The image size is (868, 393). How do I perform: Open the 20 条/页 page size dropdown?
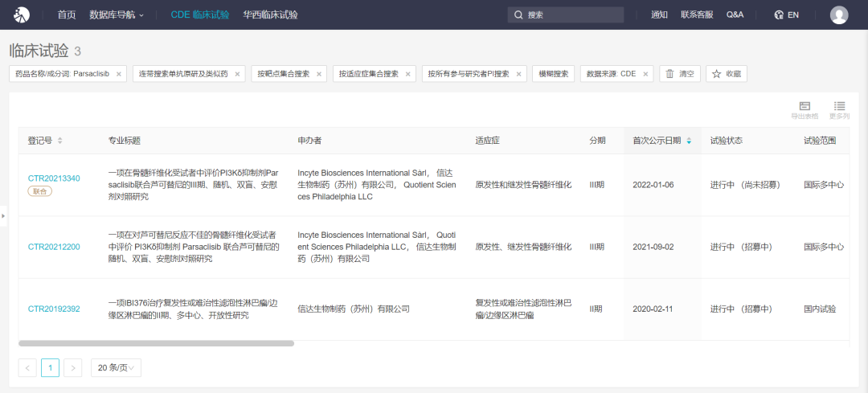116,367
